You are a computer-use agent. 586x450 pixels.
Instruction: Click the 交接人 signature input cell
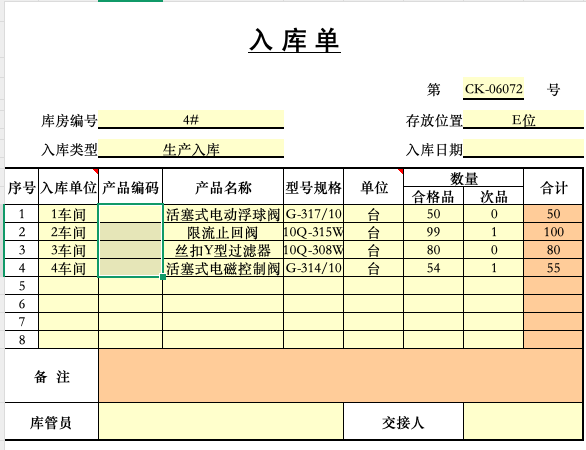[523, 421]
